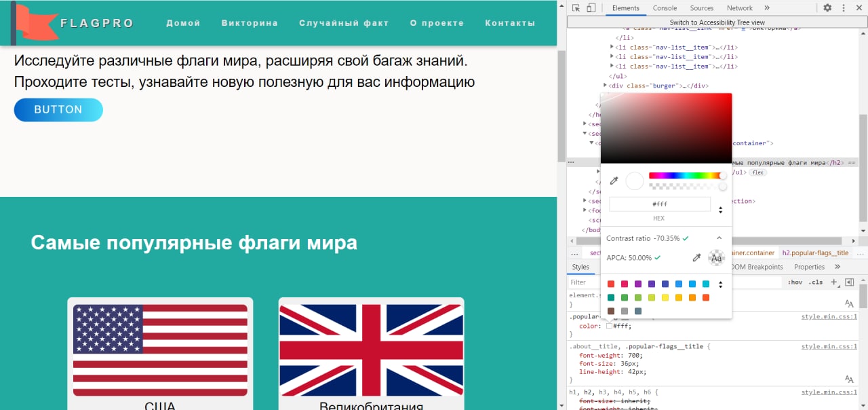The height and width of the screenshot is (410, 868).
Task: Toggle the .cls element classes button
Action: [x=816, y=282]
